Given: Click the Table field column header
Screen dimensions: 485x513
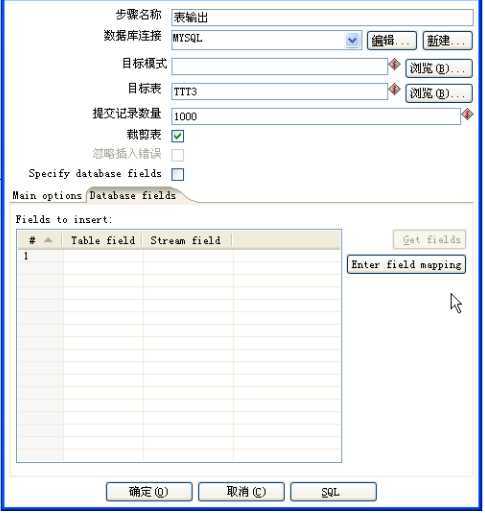Looking at the screenshot, I should point(103,240).
